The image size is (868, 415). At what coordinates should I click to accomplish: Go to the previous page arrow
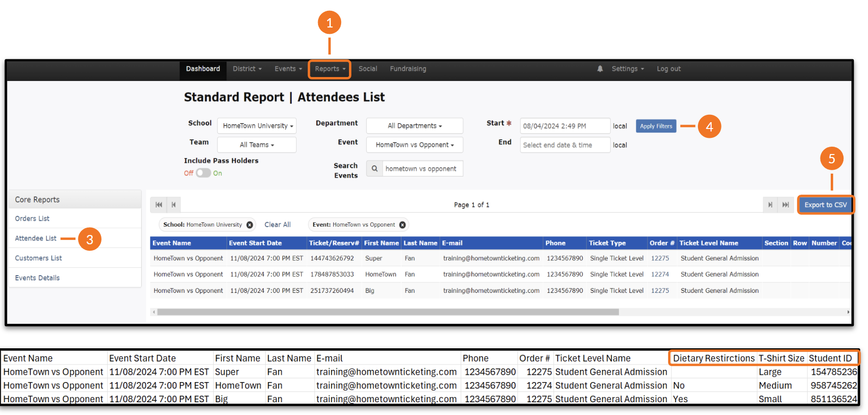pos(174,205)
